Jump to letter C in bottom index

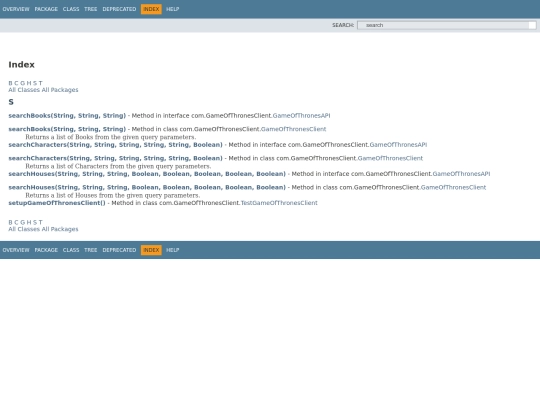click(x=16, y=222)
